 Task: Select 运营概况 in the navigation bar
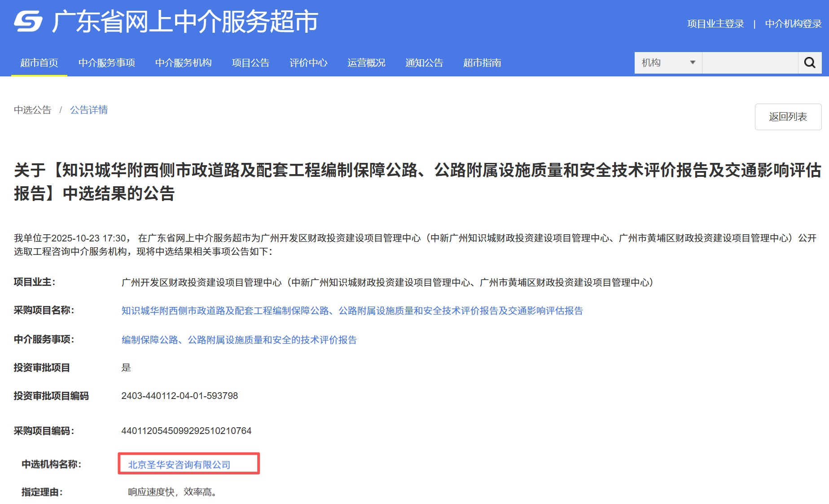[366, 63]
